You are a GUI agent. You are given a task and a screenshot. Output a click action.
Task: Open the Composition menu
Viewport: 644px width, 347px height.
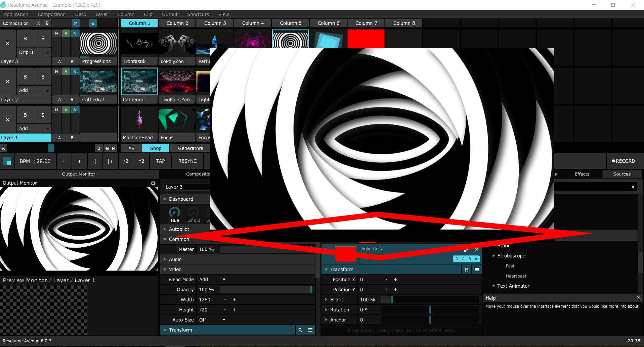51,14
